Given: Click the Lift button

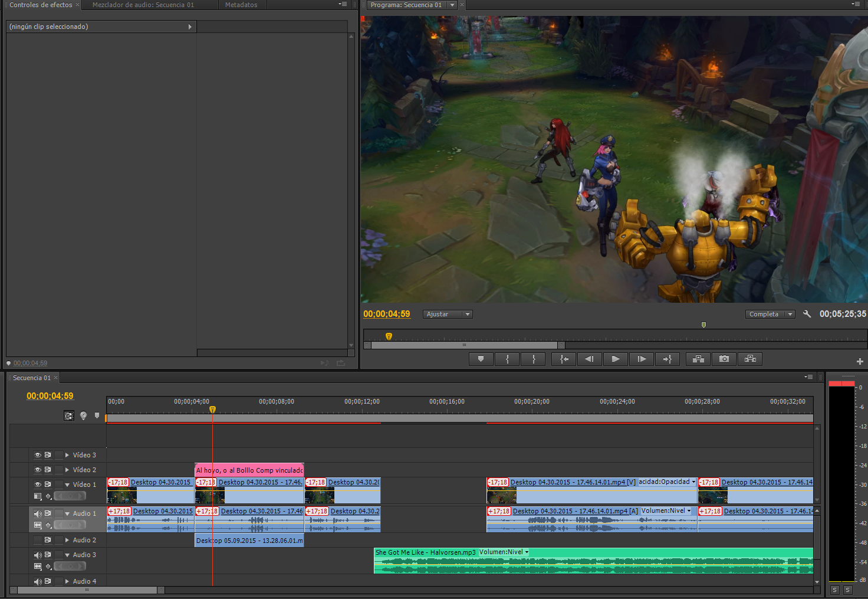Looking at the screenshot, I should click(x=698, y=359).
